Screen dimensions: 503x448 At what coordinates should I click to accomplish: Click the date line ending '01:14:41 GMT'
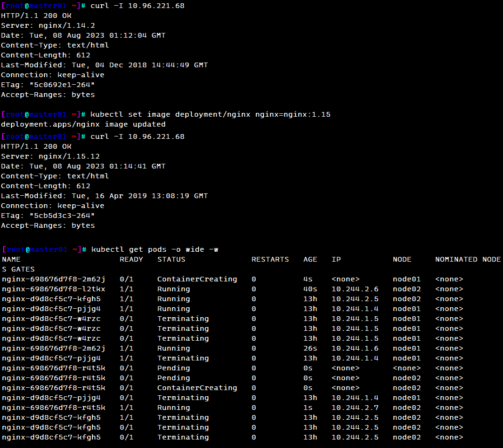coord(83,166)
